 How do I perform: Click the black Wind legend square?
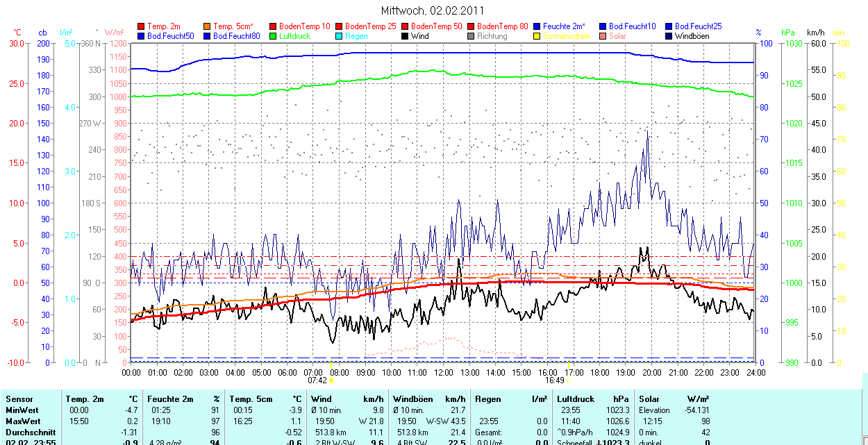click(406, 35)
